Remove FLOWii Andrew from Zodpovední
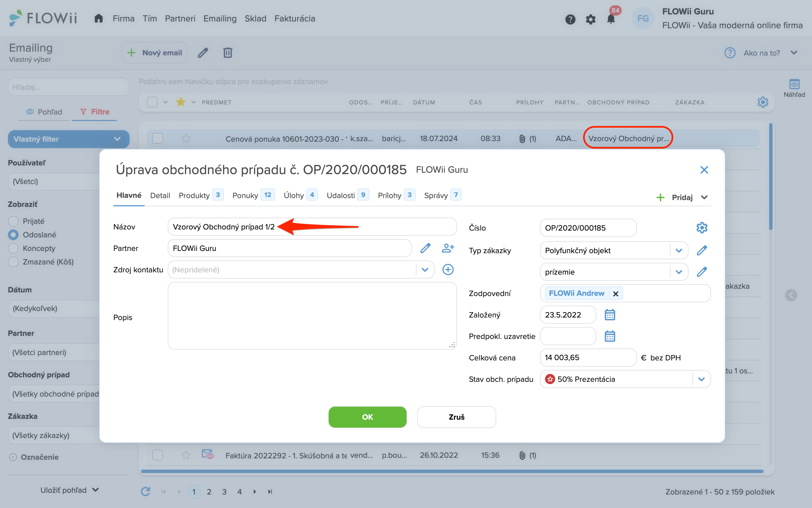 click(x=616, y=294)
